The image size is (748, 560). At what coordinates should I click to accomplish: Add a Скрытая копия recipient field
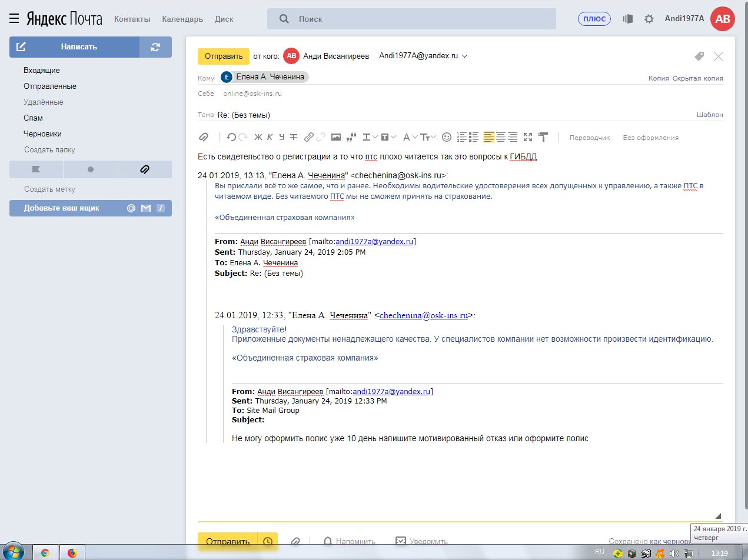coord(698,78)
